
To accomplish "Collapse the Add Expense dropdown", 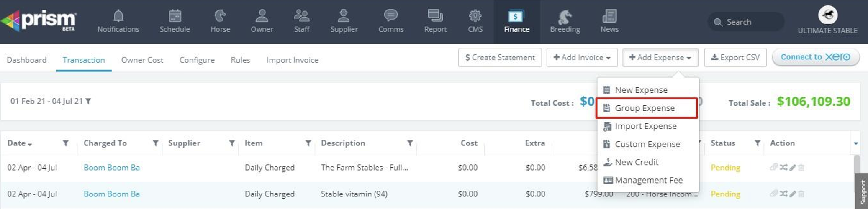I will pos(660,57).
